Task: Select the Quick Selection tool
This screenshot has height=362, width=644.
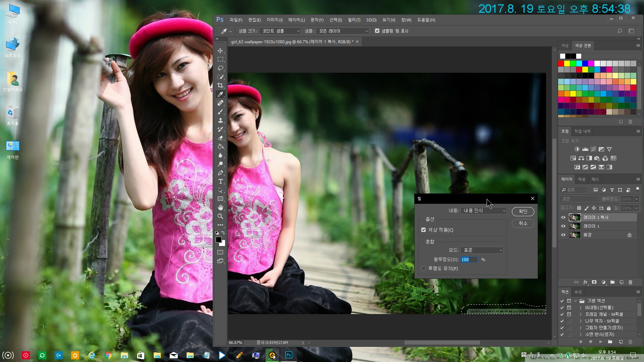Action: coord(220,77)
